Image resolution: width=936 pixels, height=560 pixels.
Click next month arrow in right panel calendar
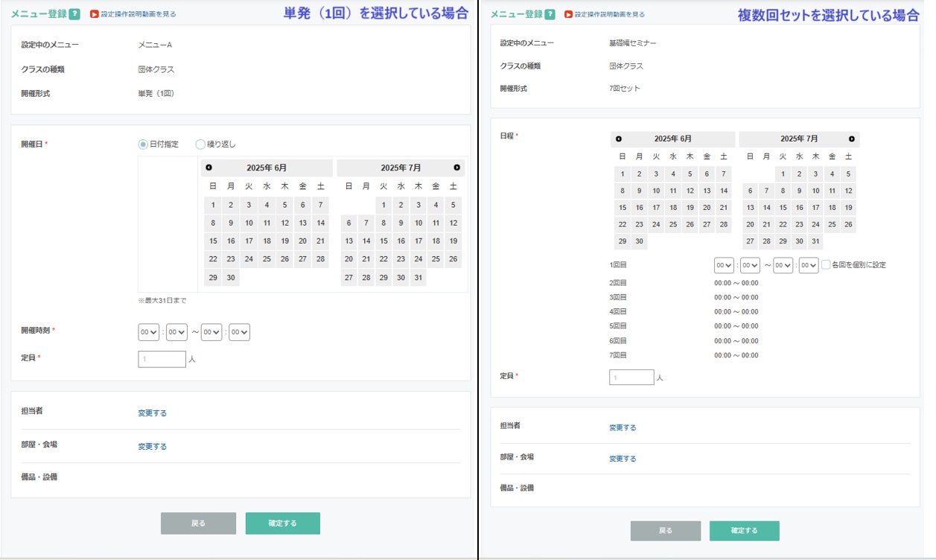(x=852, y=139)
